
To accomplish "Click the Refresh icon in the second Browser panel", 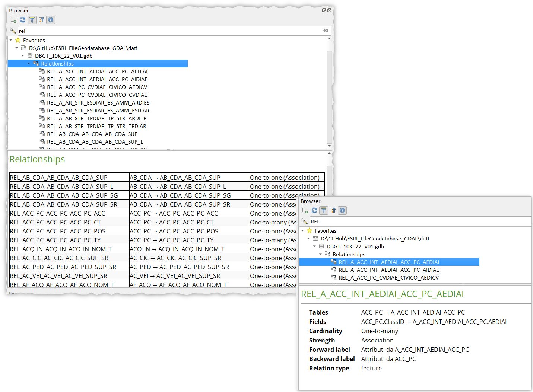I will [314, 210].
